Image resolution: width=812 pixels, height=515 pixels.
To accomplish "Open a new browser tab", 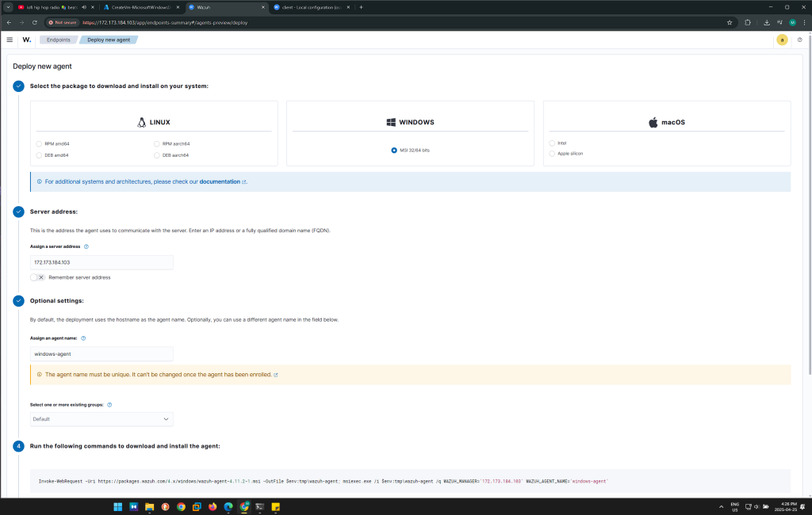I will click(x=361, y=7).
